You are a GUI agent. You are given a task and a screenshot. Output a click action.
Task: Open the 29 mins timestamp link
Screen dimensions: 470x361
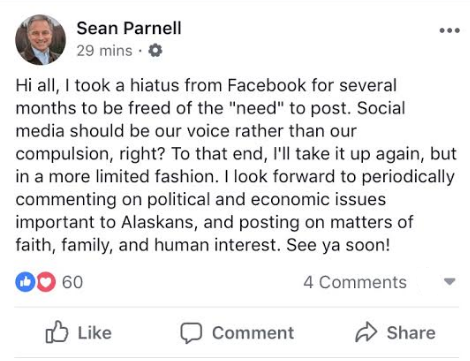104,51
